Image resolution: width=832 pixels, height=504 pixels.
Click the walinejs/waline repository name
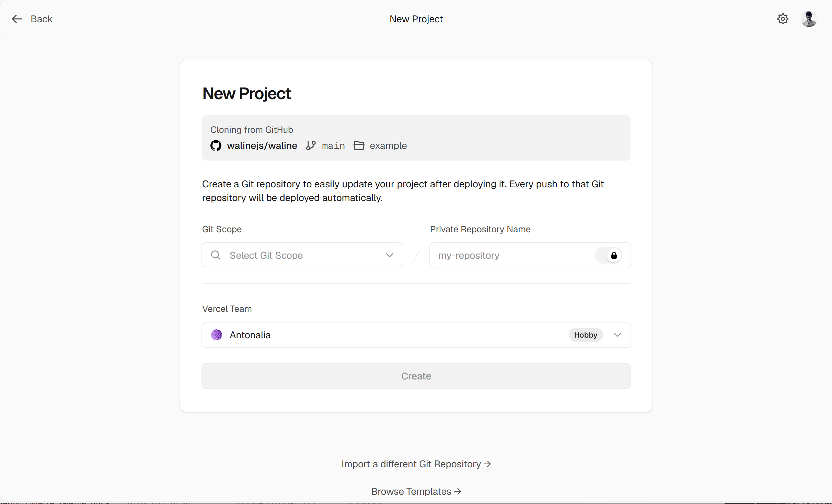pos(262,146)
